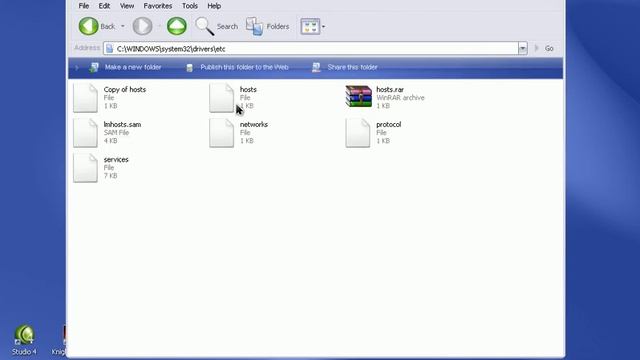640x360 pixels.
Task: Click the Copy of hosts file name
Action: tap(124, 89)
